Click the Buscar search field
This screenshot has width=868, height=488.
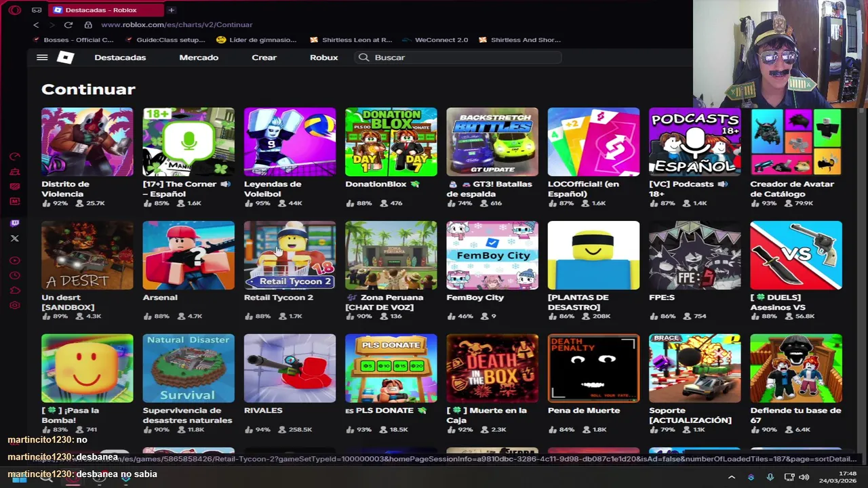[x=458, y=58]
